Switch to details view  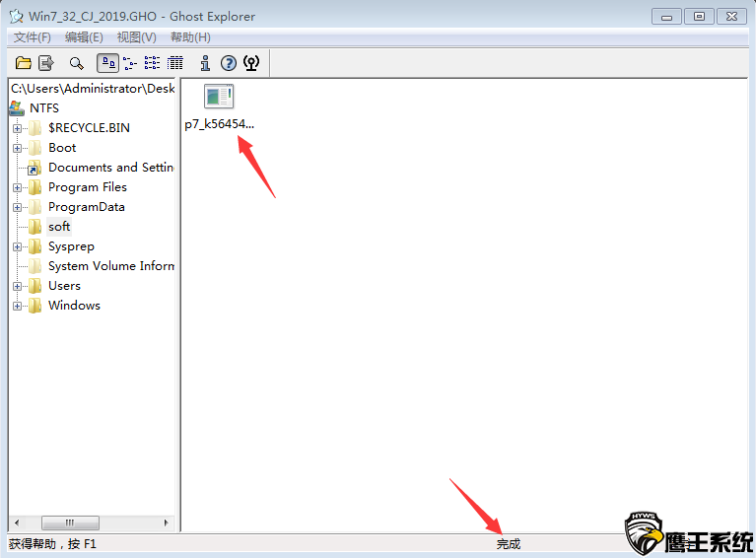click(175, 63)
